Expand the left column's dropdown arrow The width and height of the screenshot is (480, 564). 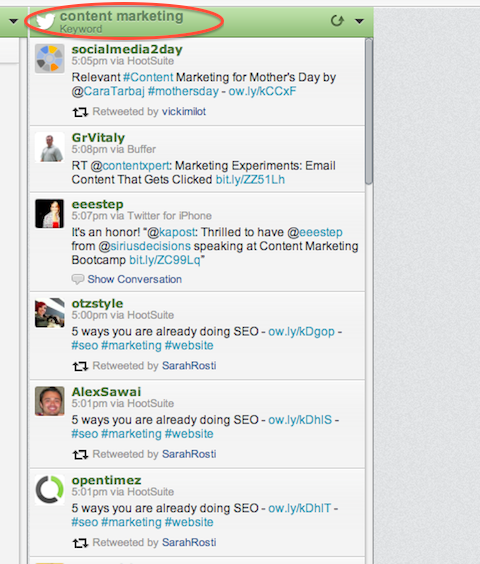click(14, 21)
